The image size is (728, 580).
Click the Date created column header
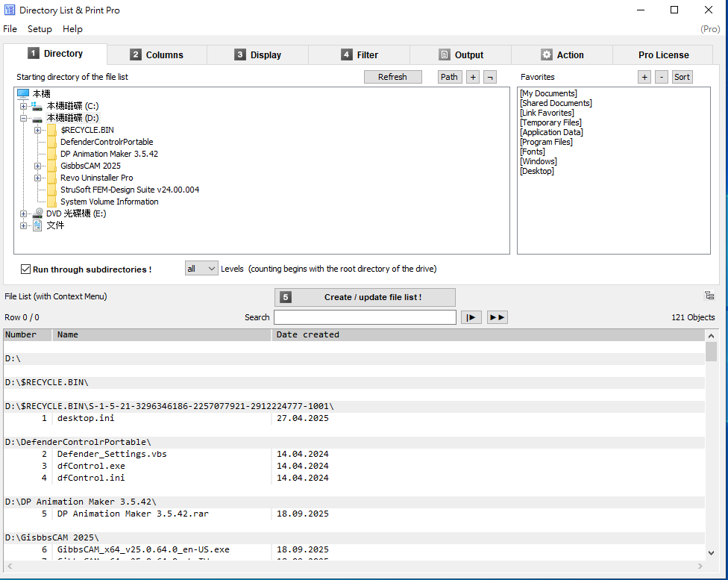[488, 335]
